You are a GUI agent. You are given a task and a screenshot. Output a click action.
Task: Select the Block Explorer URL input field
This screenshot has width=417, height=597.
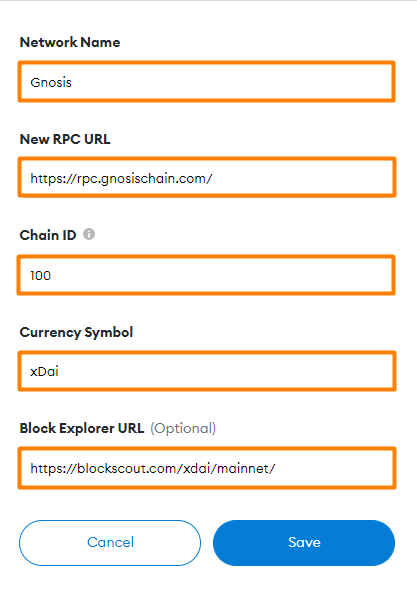tap(207, 468)
